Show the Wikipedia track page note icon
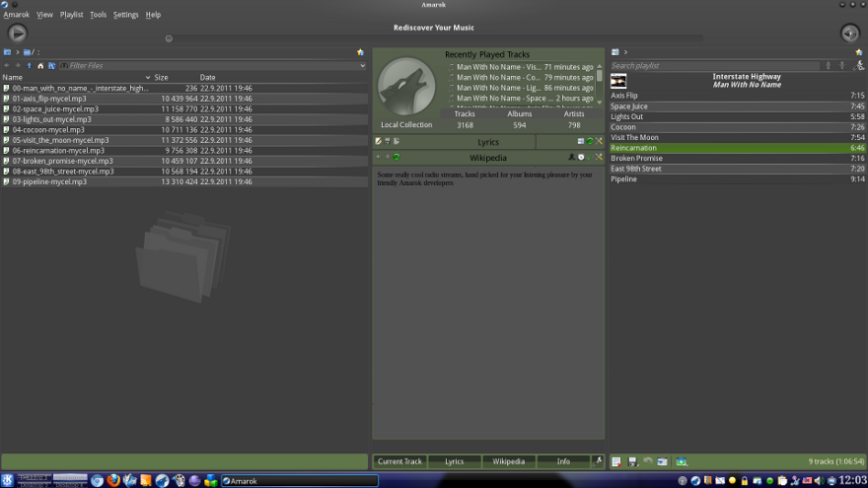The width and height of the screenshot is (868, 488). point(590,158)
